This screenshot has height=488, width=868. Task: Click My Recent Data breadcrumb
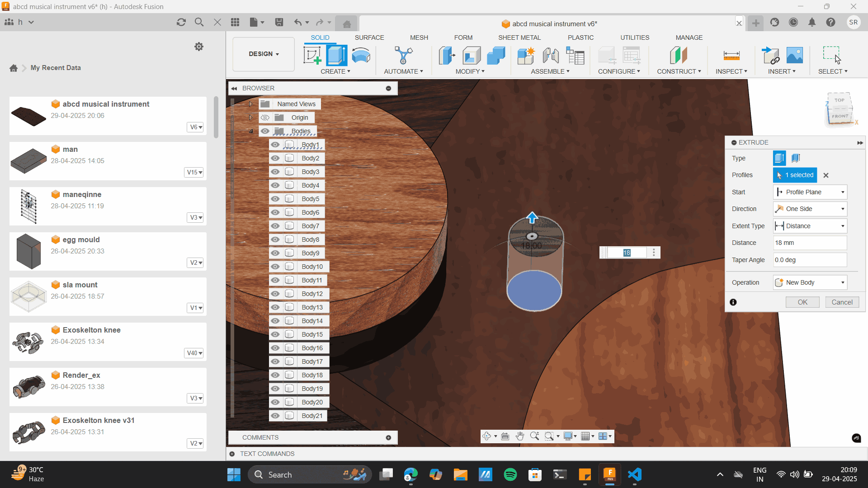tap(56, 68)
